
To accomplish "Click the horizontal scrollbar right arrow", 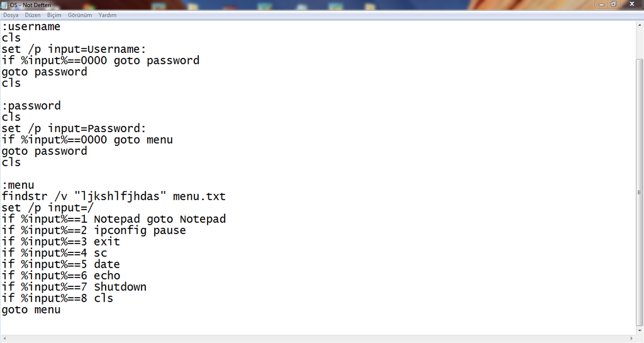I will (x=632, y=339).
